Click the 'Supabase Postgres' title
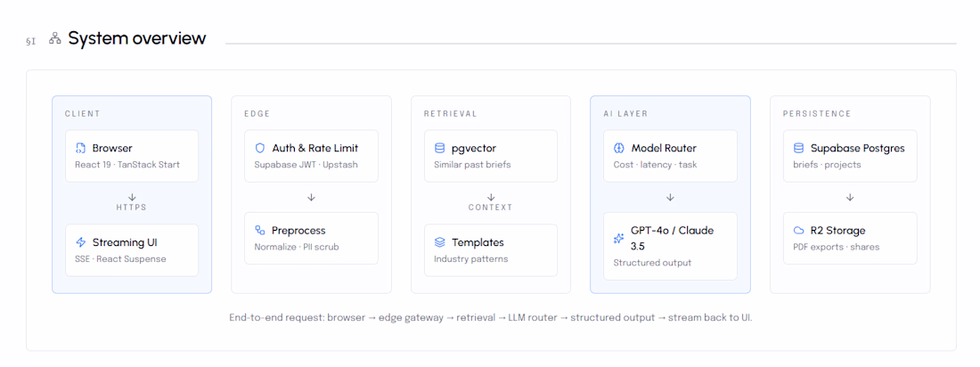Screen dimensions: 980x367 857,149
